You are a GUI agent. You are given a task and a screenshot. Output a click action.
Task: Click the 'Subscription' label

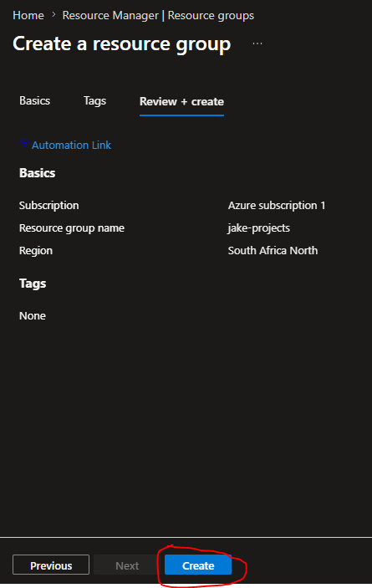(x=49, y=206)
